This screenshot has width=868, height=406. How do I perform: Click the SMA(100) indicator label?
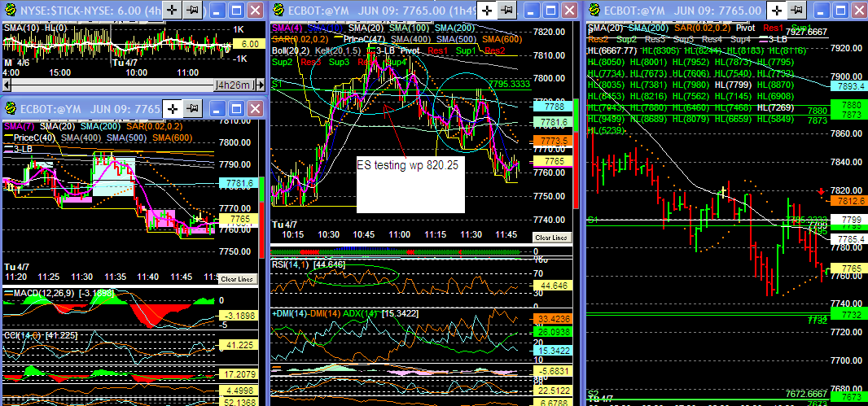[408, 28]
